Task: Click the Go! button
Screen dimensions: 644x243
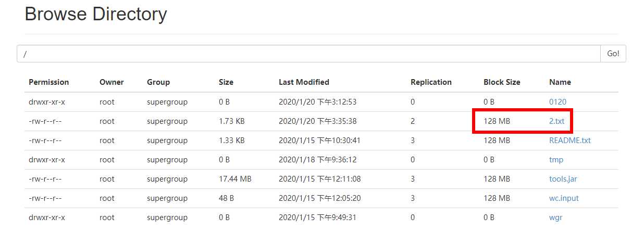Action: coord(613,54)
